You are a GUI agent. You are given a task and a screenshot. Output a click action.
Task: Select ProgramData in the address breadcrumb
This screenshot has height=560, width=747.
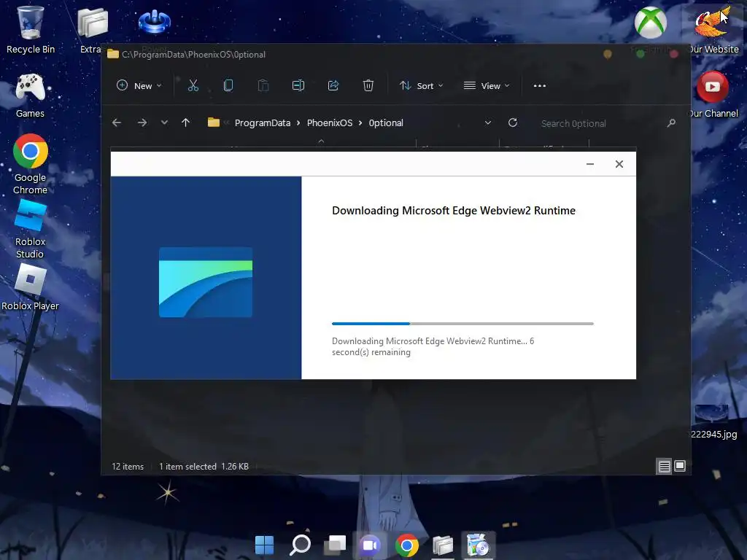coord(263,122)
